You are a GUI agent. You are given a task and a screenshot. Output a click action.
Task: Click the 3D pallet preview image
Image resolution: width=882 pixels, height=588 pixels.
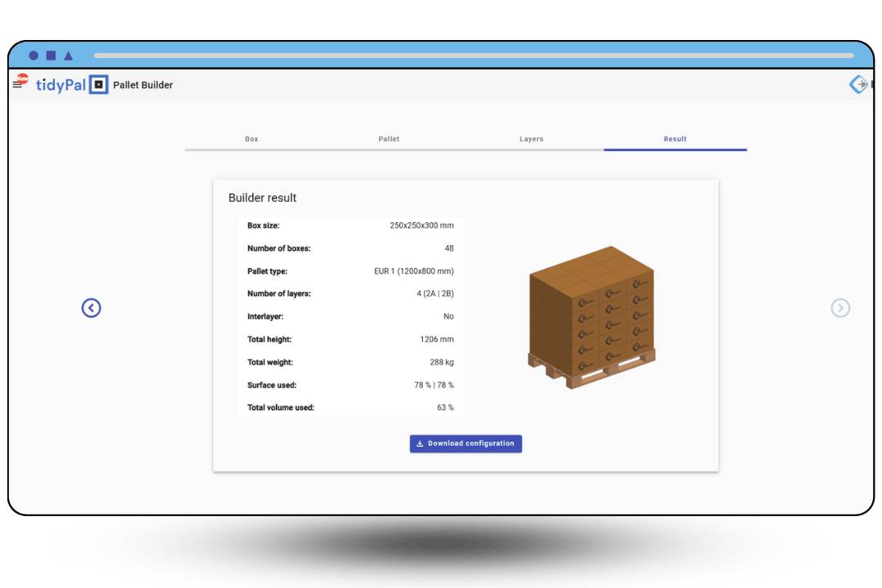click(x=592, y=317)
